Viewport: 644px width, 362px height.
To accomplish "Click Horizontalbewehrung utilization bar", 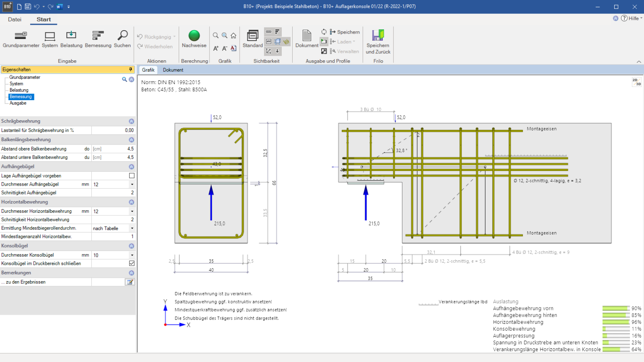I will tap(616, 322).
